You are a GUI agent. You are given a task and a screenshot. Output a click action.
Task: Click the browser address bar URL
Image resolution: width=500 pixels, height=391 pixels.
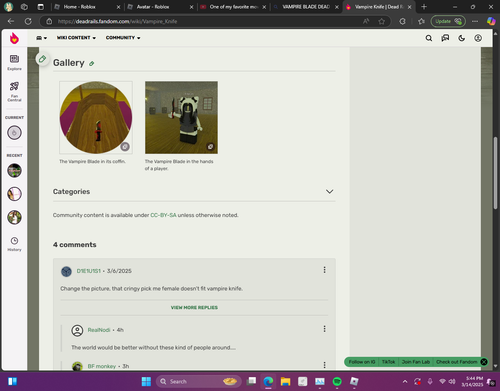tap(117, 21)
